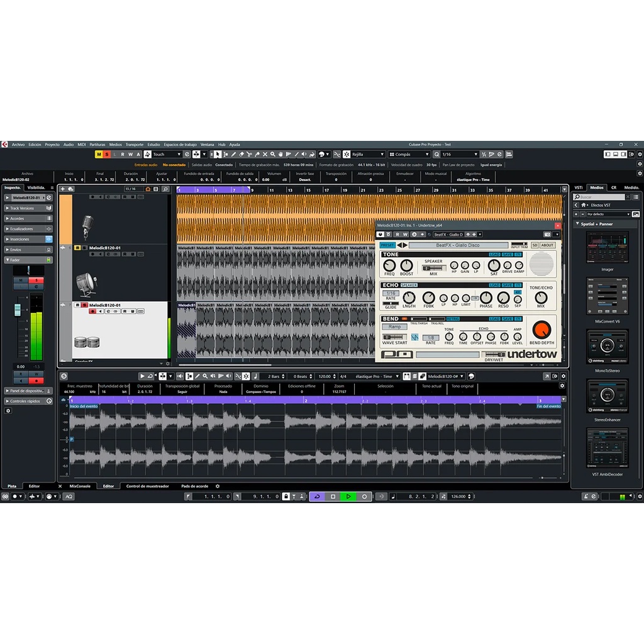
Task: Open the 1/16 quantize preset dropdown
Action: [x=460, y=155]
